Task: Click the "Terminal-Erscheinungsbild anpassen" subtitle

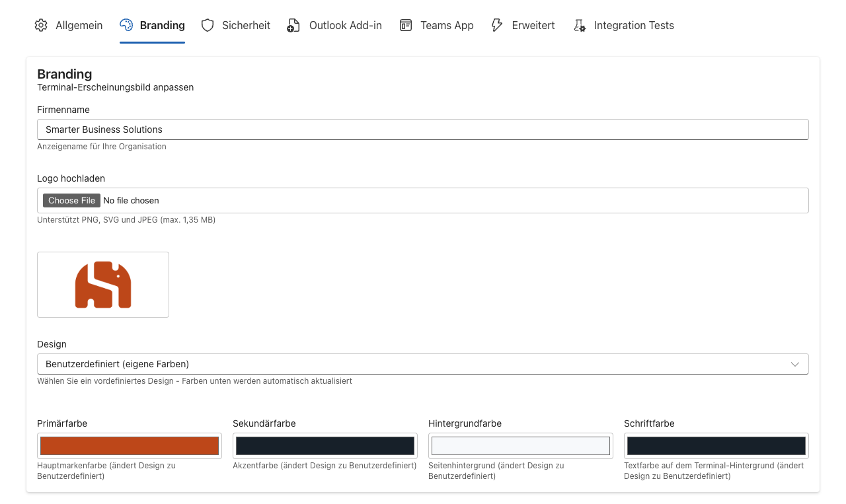Action: tap(116, 87)
